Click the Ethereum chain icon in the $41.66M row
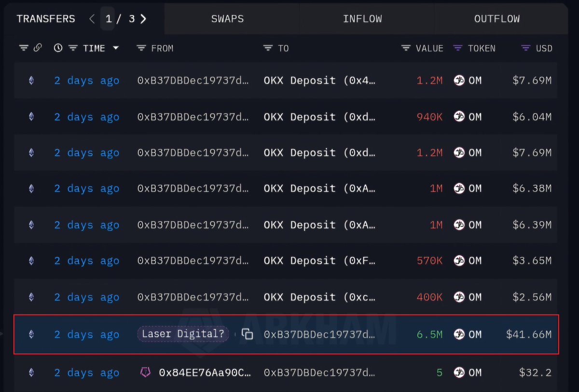This screenshot has height=392, width=579. coord(31,334)
